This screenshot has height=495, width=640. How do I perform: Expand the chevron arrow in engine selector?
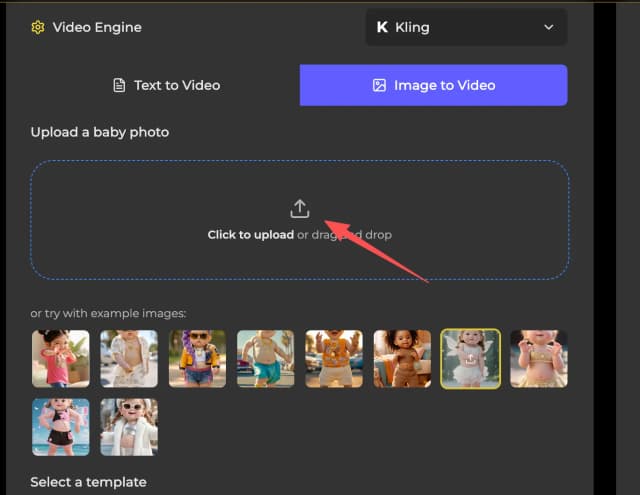click(x=548, y=28)
